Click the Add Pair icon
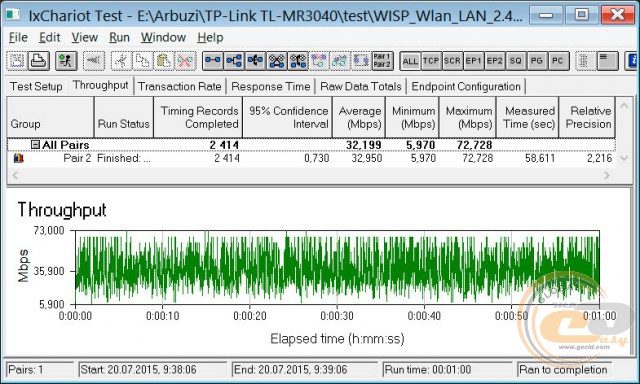Viewport: 640px width, 384px height. 213,61
